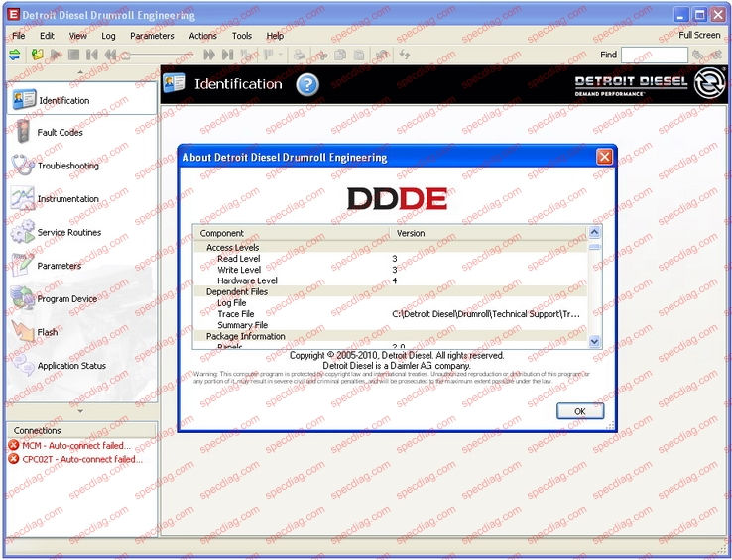732x560 pixels.
Task: Click the About list scroll-up arrow
Action: (594, 232)
